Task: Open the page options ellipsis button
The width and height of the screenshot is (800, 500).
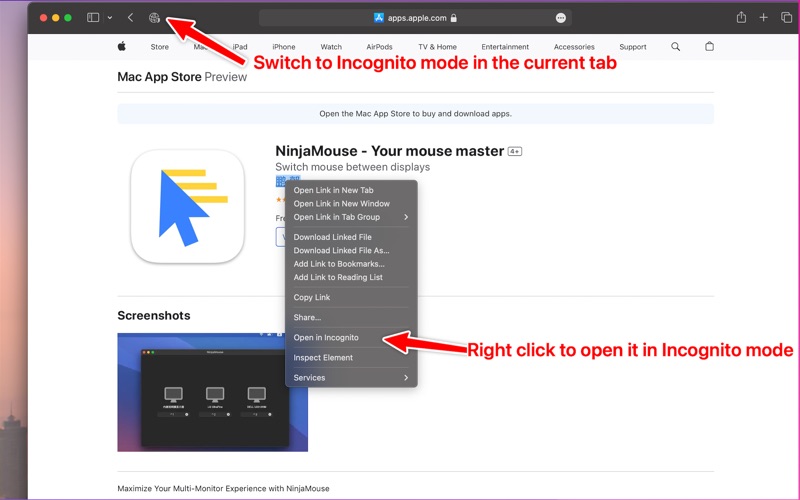Action: [x=561, y=18]
